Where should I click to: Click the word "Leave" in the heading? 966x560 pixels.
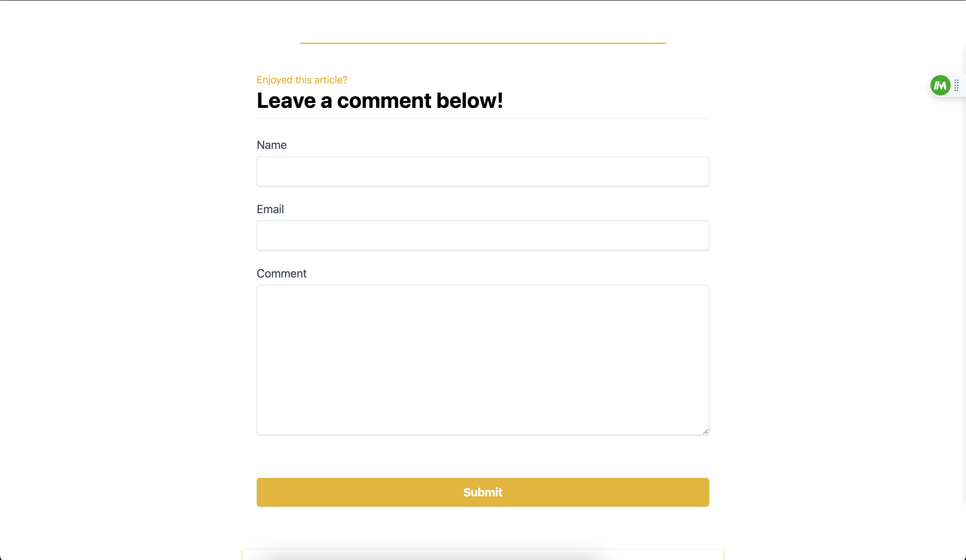[286, 101]
